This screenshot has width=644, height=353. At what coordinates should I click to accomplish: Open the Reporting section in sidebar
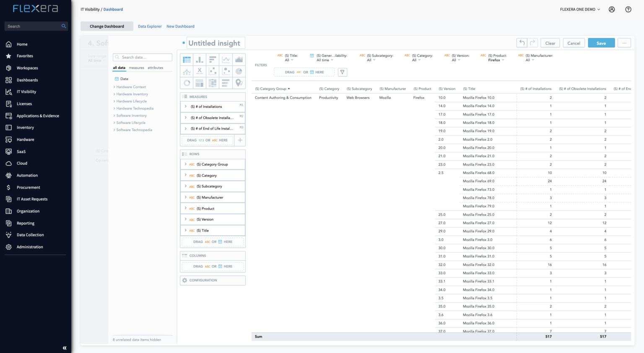point(25,223)
